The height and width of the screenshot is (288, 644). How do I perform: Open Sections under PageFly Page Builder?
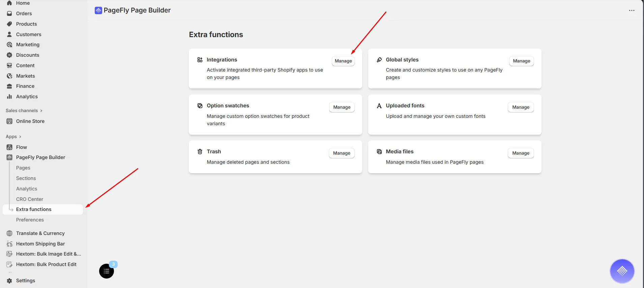pos(26,178)
